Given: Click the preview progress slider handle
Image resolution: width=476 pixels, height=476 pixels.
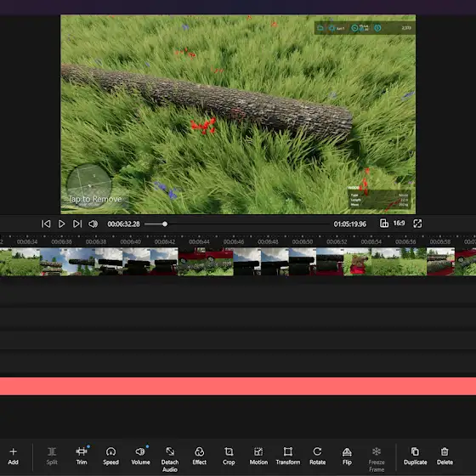Looking at the screenshot, I should (x=165, y=224).
